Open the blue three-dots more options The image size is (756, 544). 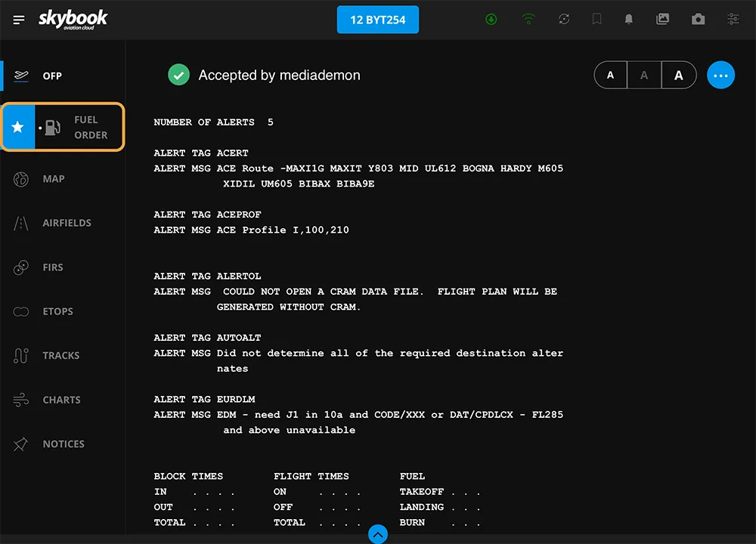tap(720, 75)
